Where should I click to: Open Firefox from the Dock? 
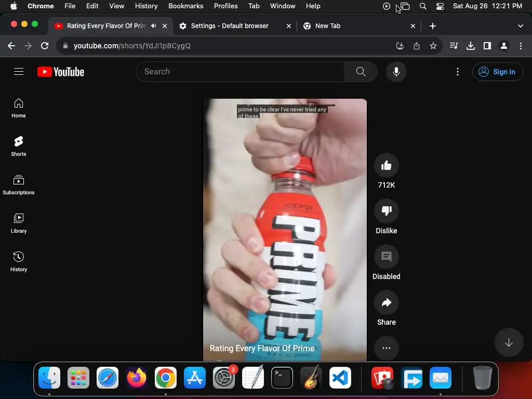click(137, 378)
